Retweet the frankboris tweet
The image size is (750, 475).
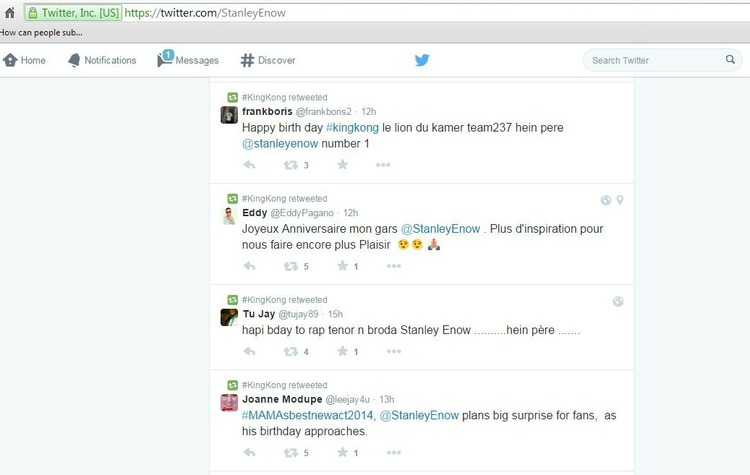tap(291, 165)
